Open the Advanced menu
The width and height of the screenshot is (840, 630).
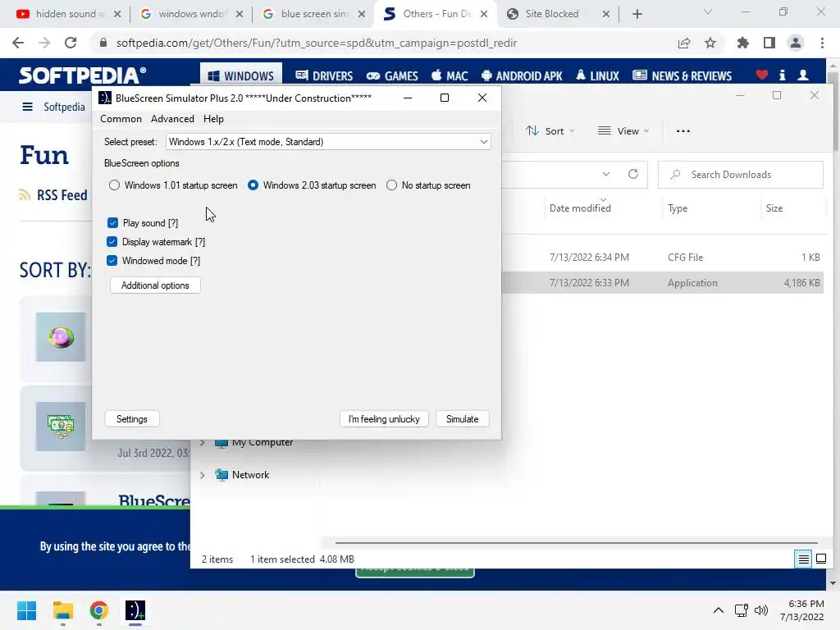point(172,119)
